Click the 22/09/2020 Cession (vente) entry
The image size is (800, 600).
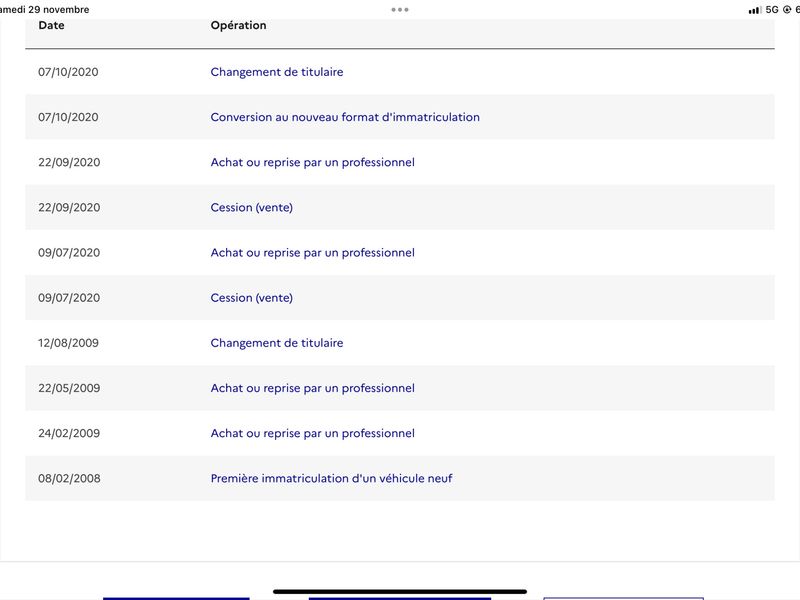pos(251,207)
